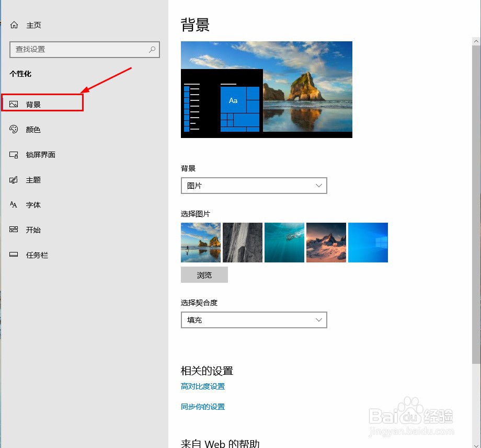Expand the 选择契合度 dropdown showing 填充

(x=254, y=320)
